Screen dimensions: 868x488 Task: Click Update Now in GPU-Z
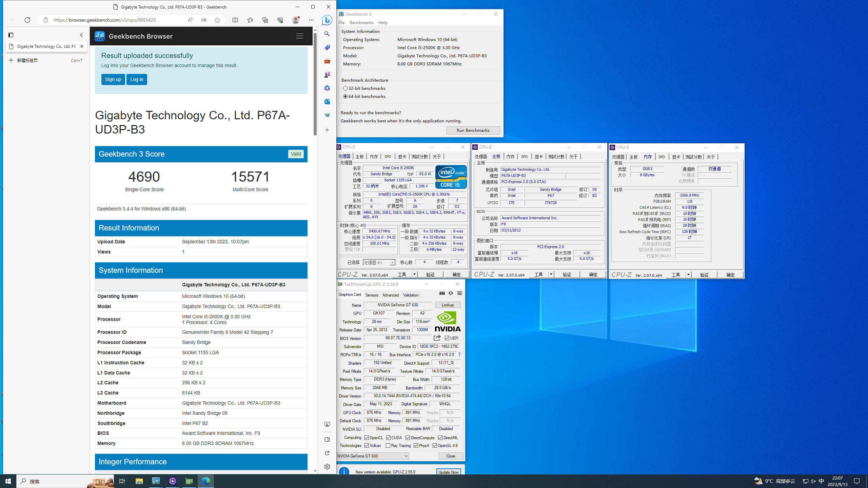coord(448,472)
